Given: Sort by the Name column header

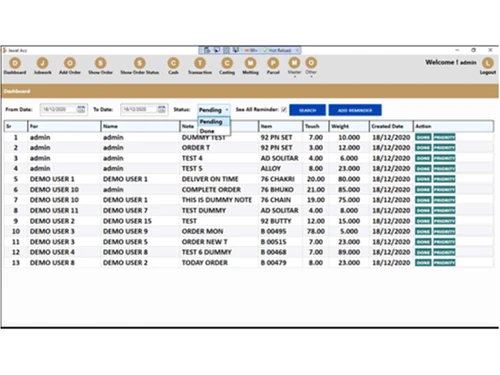Looking at the screenshot, I should [140, 126].
